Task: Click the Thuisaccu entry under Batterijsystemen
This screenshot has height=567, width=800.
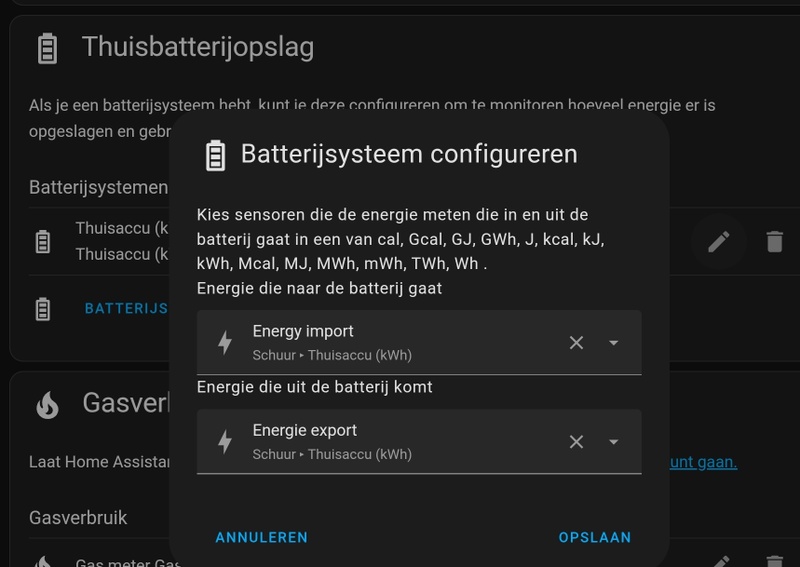Action: click(120, 241)
